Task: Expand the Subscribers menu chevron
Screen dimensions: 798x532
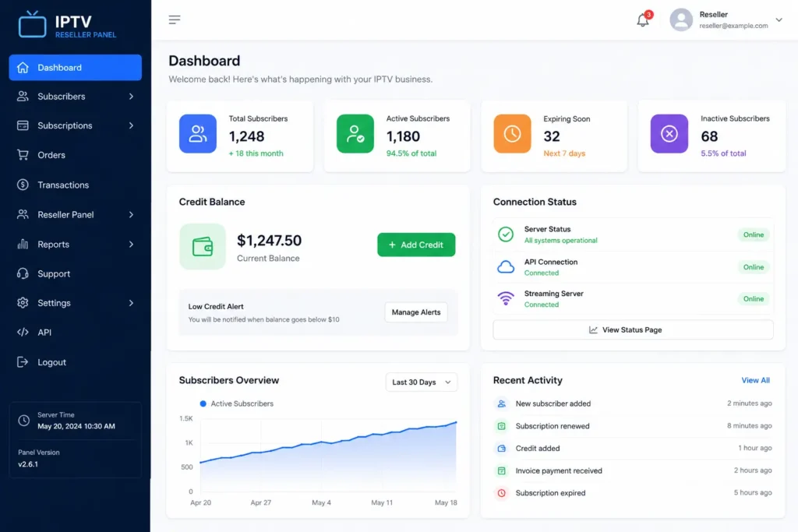Action: (131, 96)
